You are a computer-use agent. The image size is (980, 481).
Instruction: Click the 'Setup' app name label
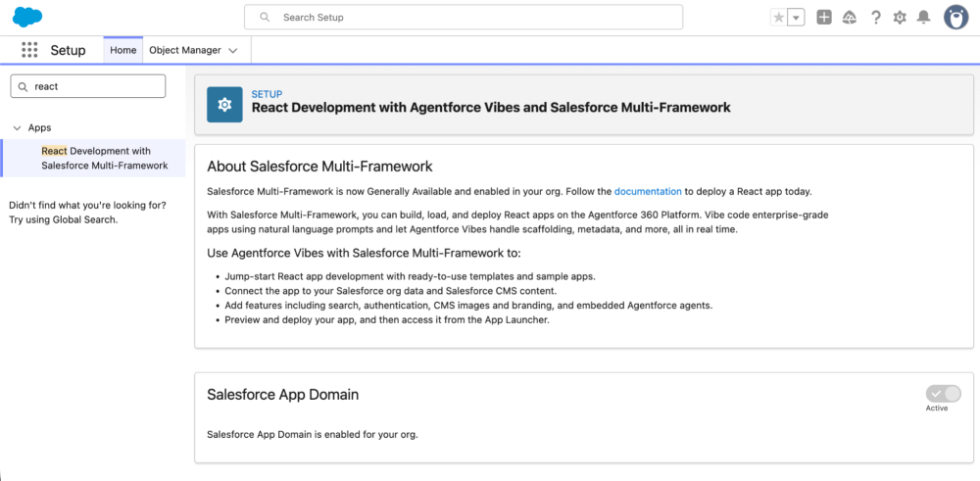[69, 50]
